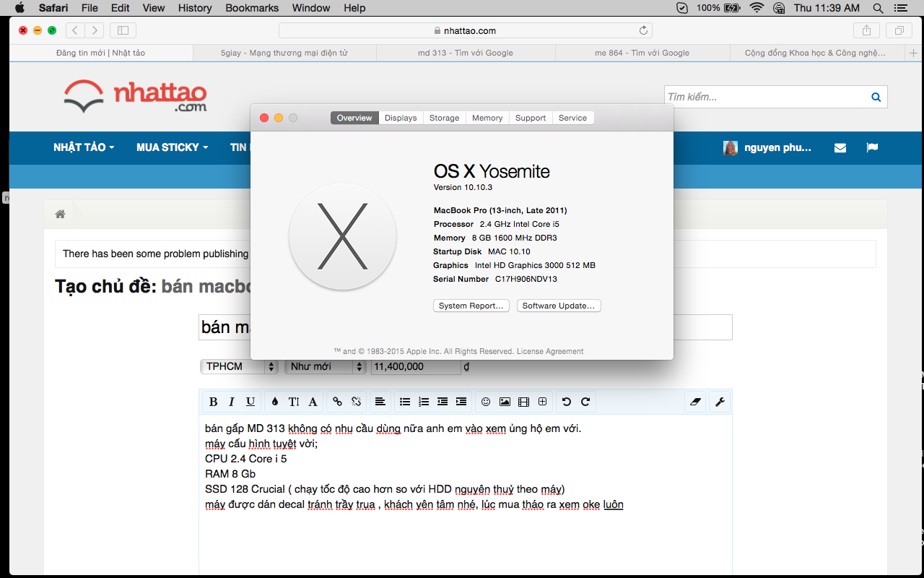Click the search magnifier on nhattao
924x578 pixels.
pyautogui.click(x=876, y=97)
